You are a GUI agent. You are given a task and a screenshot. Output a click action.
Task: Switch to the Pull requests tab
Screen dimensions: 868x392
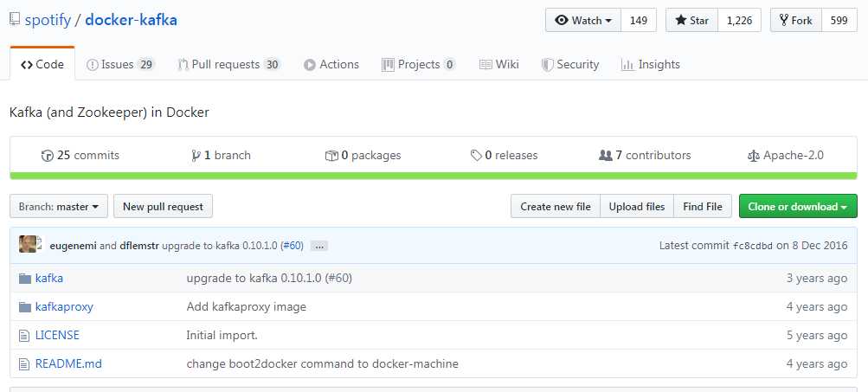pos(228,64)
